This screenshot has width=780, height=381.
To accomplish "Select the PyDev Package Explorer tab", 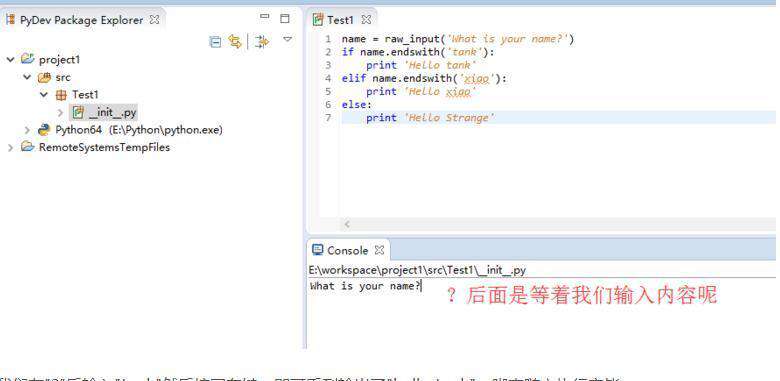I will pyautogui.click(x=81, y=20).
